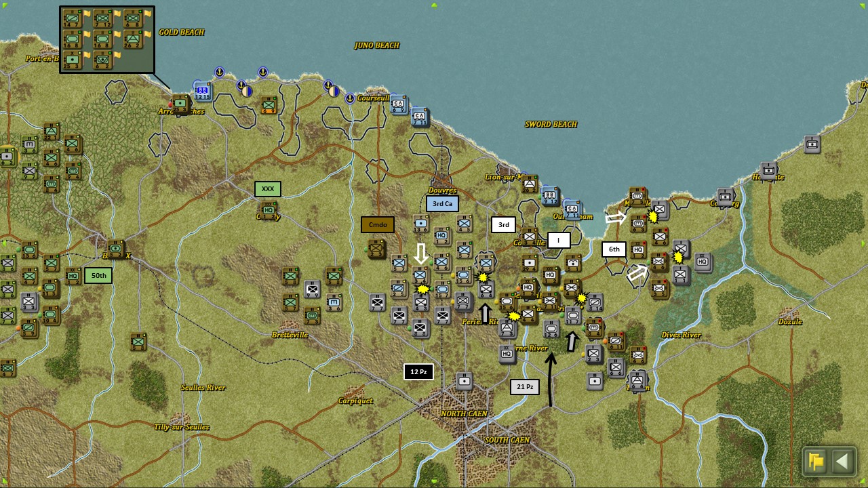Screen dimensions: 868x488
Task: Select the grey 12-6 panzer unit by Orne River
Action: click(550, 329)
